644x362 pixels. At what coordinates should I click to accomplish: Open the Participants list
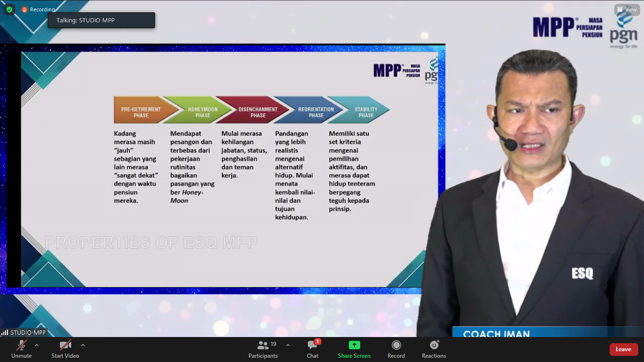click(x=263, y=349)
